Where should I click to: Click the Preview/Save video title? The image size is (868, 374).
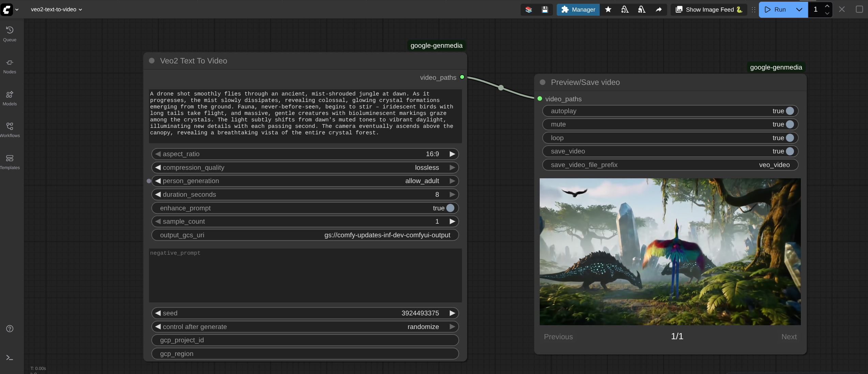(585, 82)
